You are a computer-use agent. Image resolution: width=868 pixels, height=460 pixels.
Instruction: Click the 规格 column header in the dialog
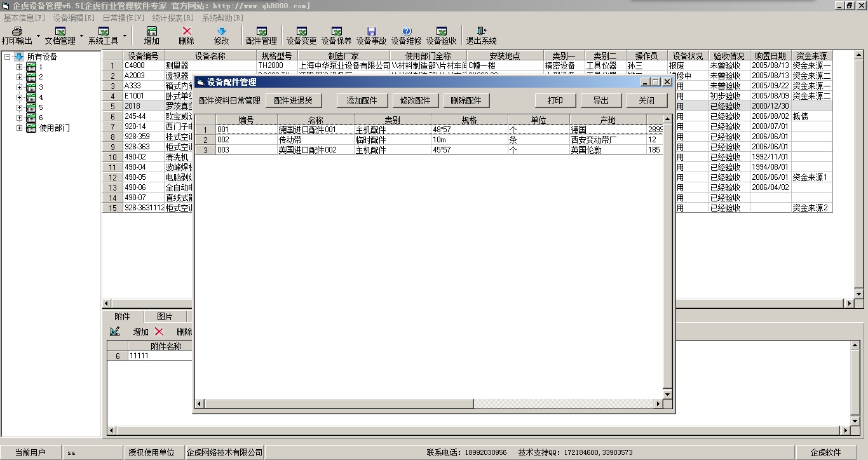tap(469, 119)
